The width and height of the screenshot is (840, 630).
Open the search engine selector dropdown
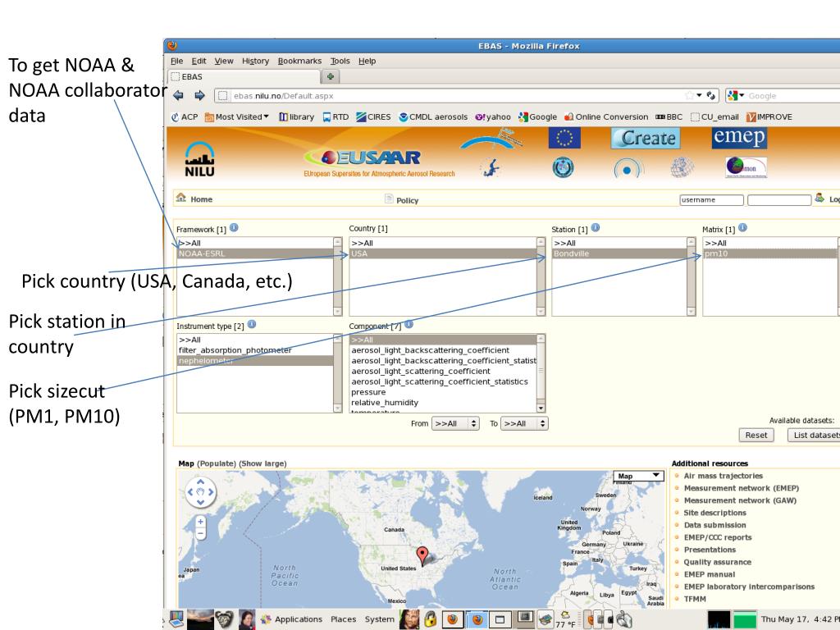pos(736,95)
